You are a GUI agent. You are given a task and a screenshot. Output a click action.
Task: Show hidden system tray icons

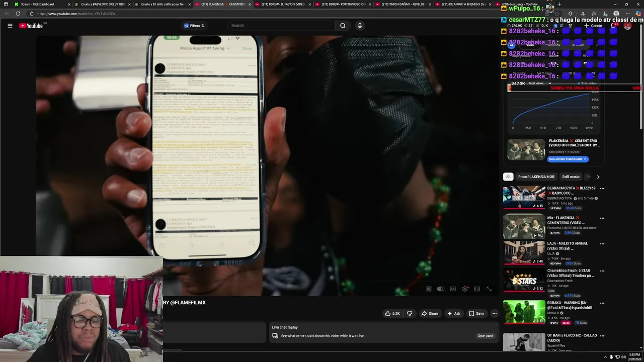tap(605, 357)
